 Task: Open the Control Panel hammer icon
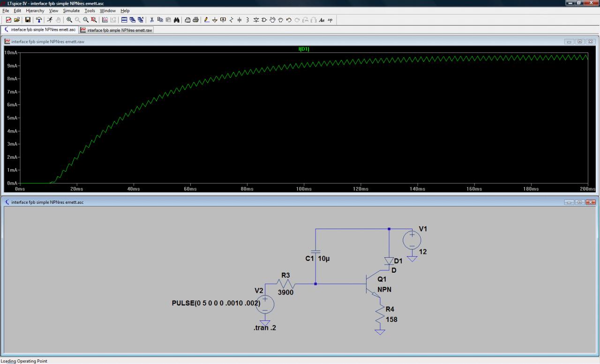click(x=38, y=20)
